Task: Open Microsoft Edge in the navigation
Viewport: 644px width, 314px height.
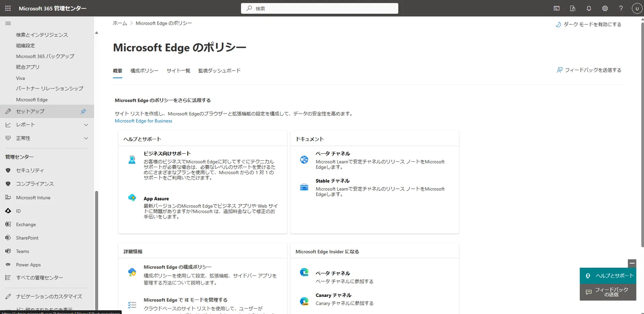Action: click(x=32, y=100)
